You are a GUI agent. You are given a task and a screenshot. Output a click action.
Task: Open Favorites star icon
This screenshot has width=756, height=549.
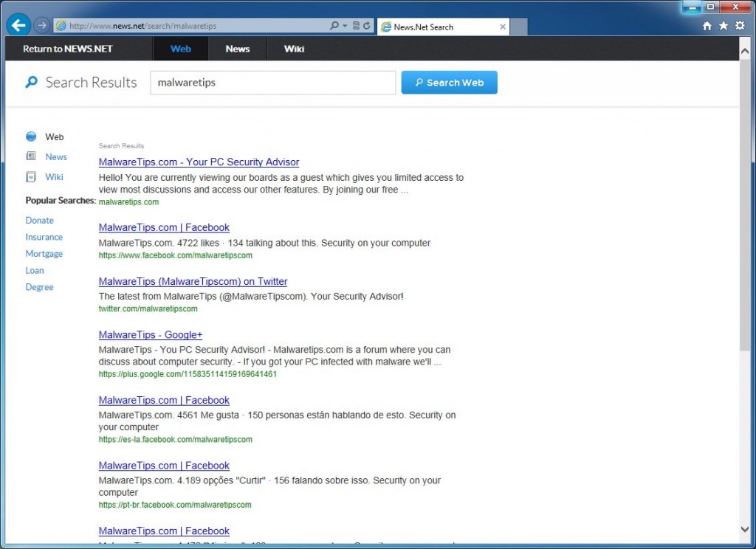[x=724, y=26]
